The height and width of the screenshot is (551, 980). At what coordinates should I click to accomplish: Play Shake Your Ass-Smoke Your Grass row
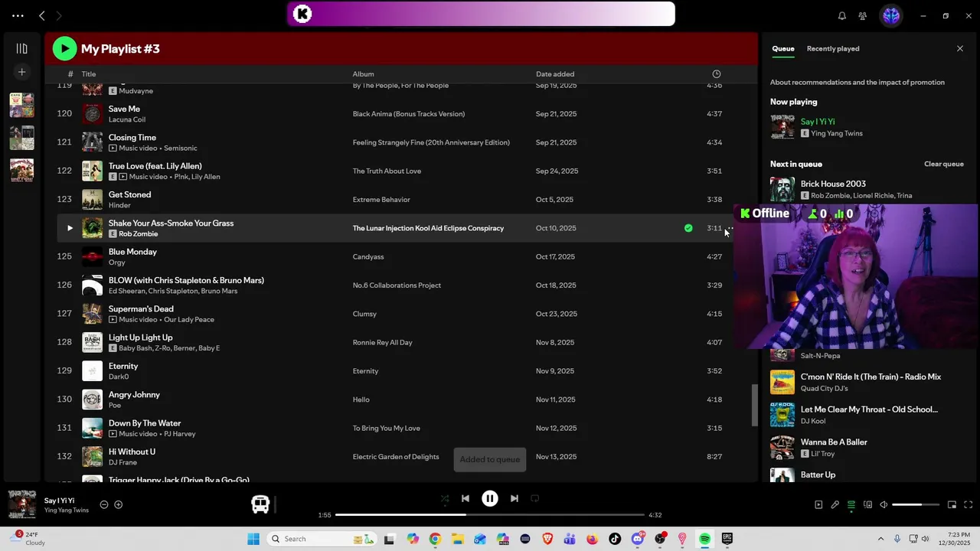point(70,228)
